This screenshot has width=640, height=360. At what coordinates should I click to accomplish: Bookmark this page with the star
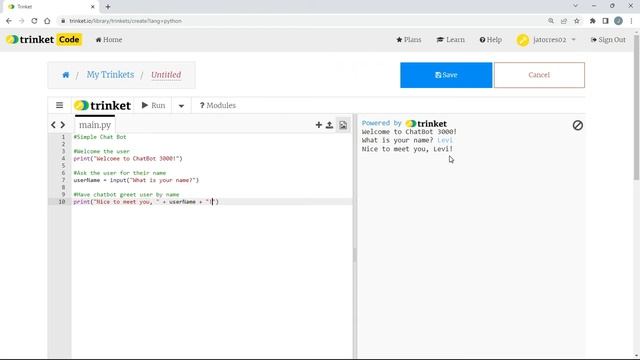click(577, 21)
